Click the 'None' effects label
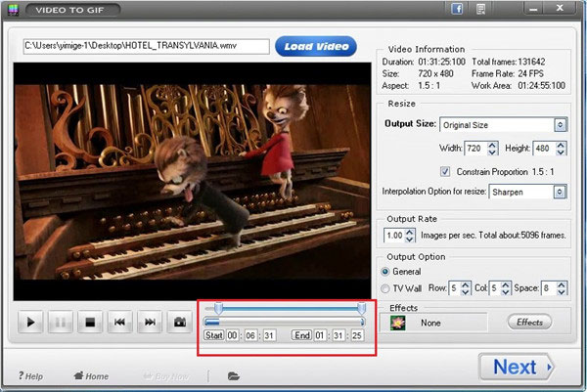Screen dimensions: 587x392 point(430,323)
